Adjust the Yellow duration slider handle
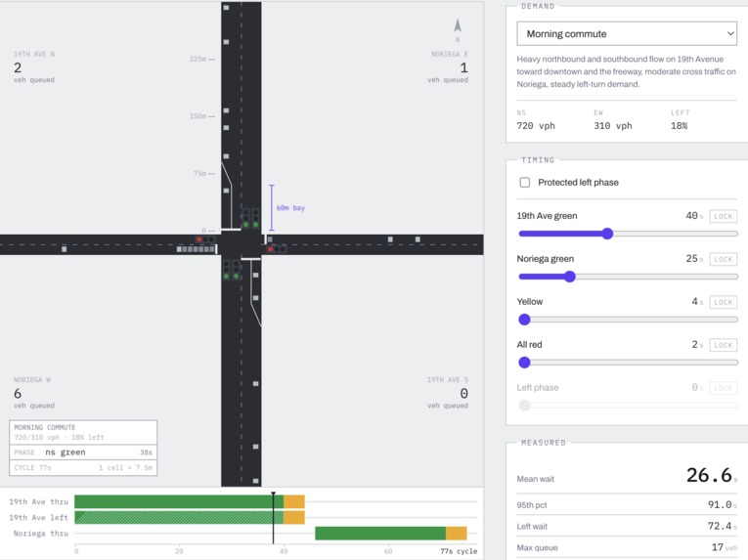The height and width of the screenshot is (560, 748). 524,320
